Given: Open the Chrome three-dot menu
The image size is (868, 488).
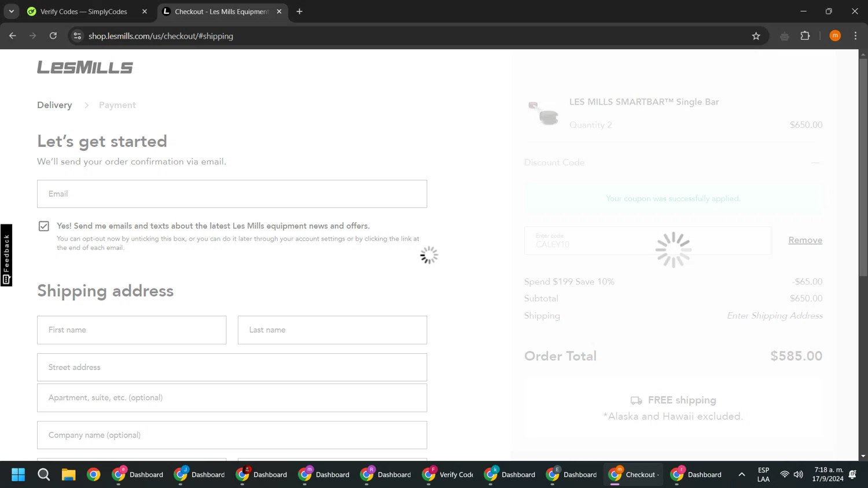Looking at the screenshot, I should (855, 36).
